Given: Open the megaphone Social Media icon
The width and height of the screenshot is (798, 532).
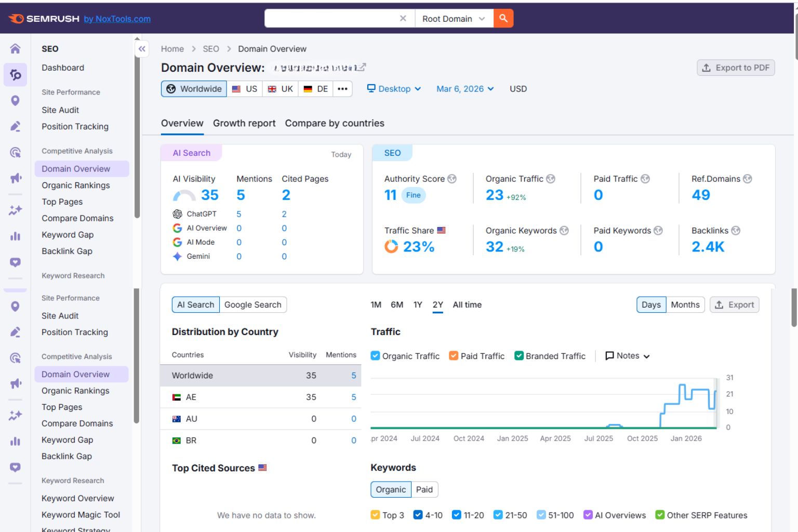Looking at the screenshot, I should click(x=15, y=178).
